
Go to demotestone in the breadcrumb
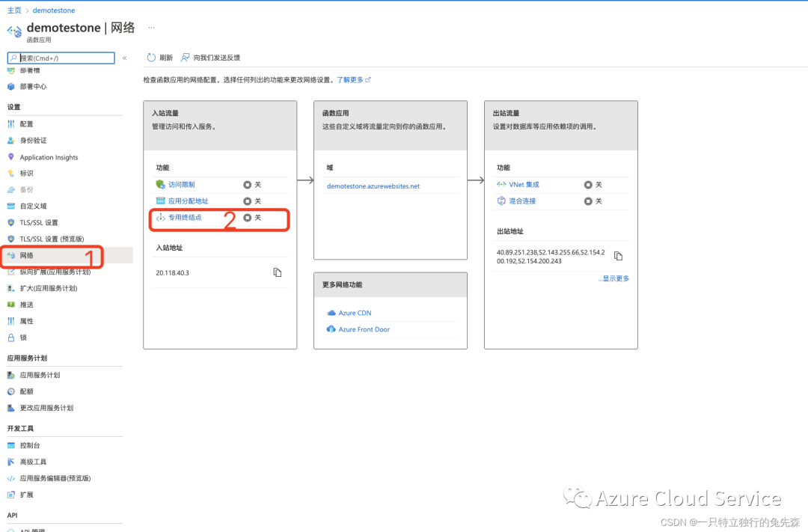pyautogui.click(x=54, y=10)
